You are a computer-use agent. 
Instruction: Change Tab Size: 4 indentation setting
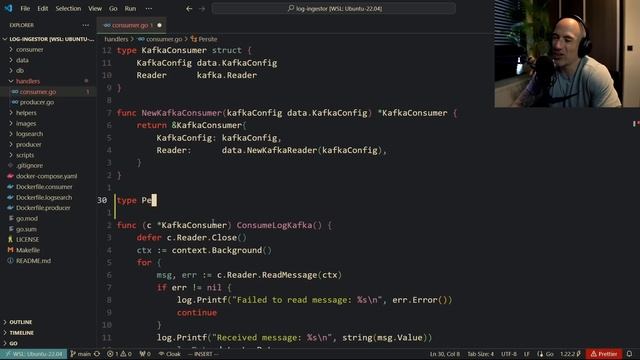point(480,354)
